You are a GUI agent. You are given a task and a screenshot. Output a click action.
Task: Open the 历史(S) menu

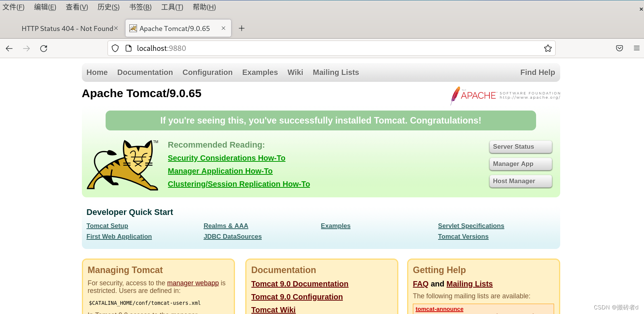coord(109,7)
